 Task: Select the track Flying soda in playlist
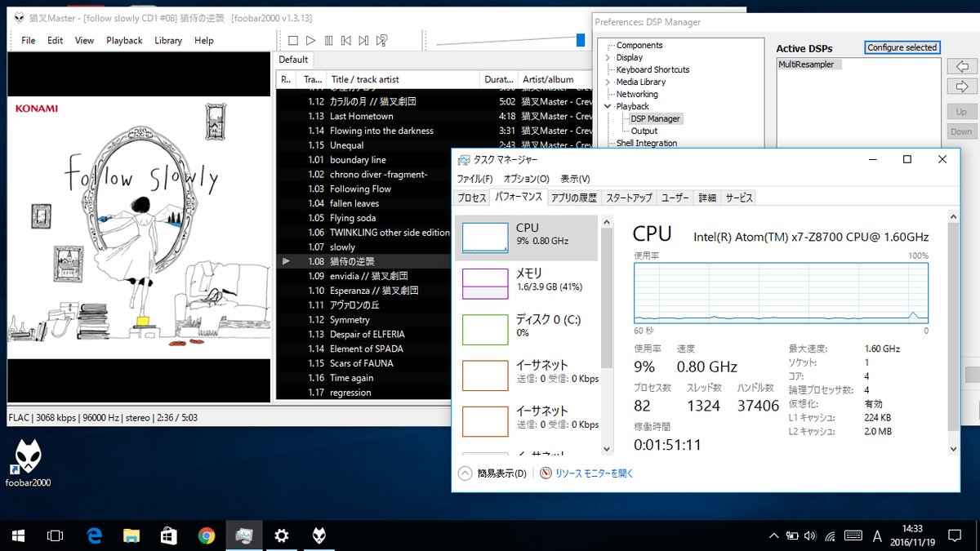(x=353, y=218)
